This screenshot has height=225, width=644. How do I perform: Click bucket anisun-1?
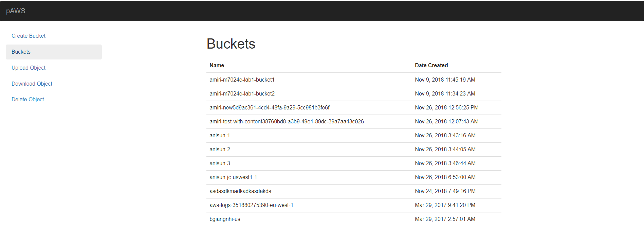220,135
